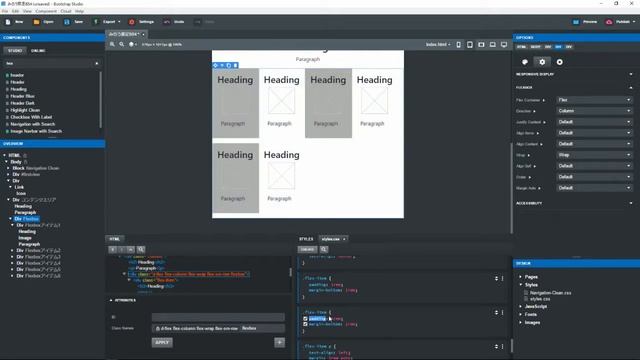Open the Align Items dropdown
This screenshot has width=640, height=360.
click(x=594, y=133)
